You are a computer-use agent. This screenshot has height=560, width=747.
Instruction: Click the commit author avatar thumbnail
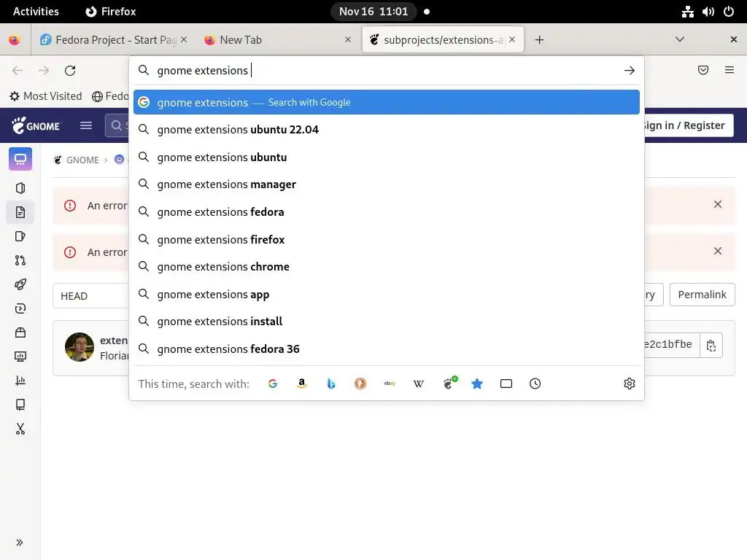tap(80, 347)
